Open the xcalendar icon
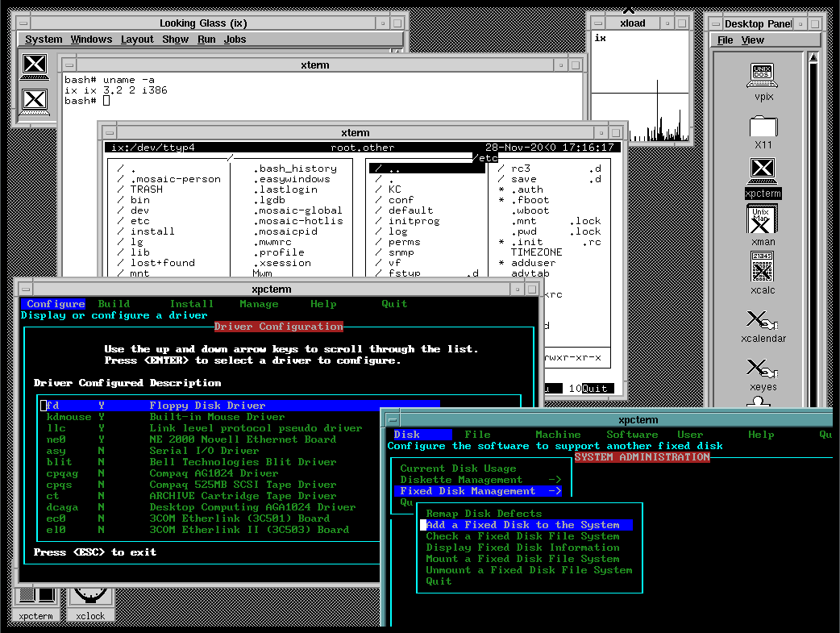Screen dimensions: 840x633 click(763, 321)
